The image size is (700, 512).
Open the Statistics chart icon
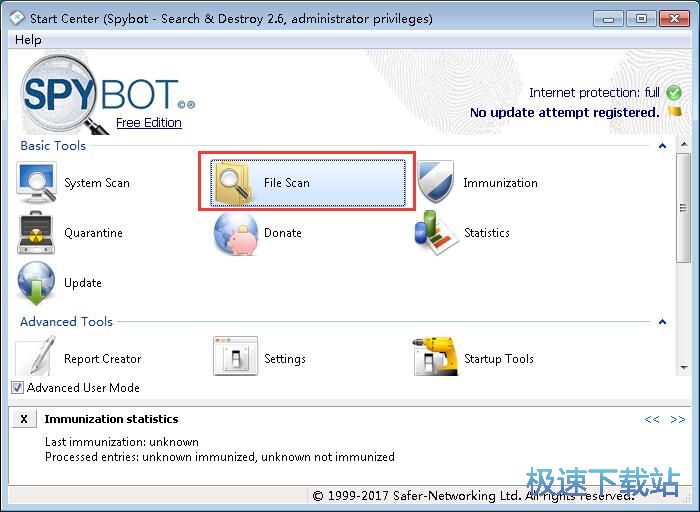(436, 233)
